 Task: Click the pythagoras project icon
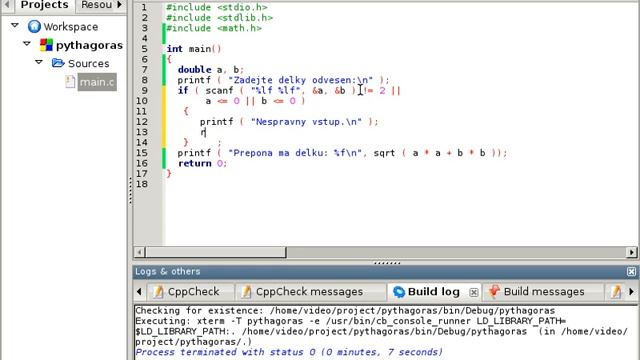46,45
